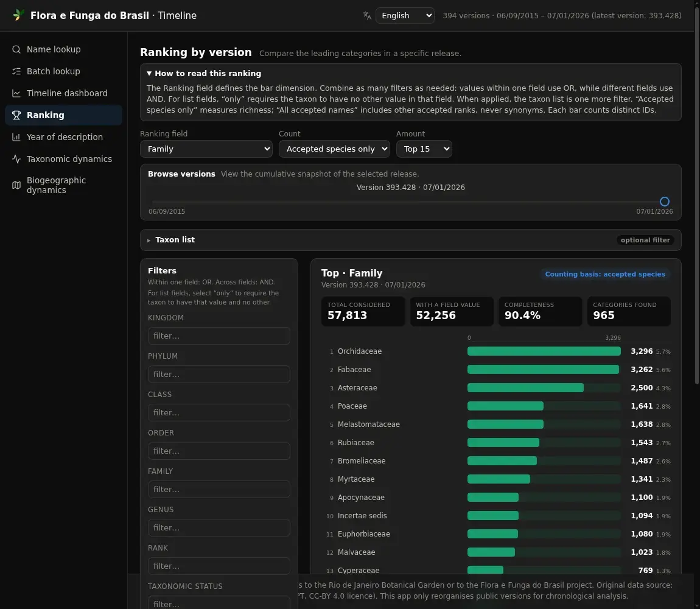The width and height of the screenshot is (700, 609).
Task: Go to Batch lookup
Action: [x=63, y=71]
